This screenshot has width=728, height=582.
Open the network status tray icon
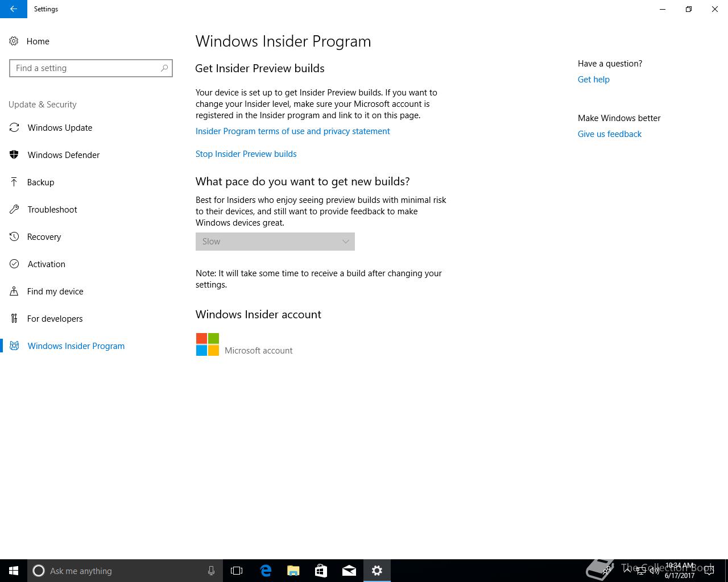(x=641, y=571)
